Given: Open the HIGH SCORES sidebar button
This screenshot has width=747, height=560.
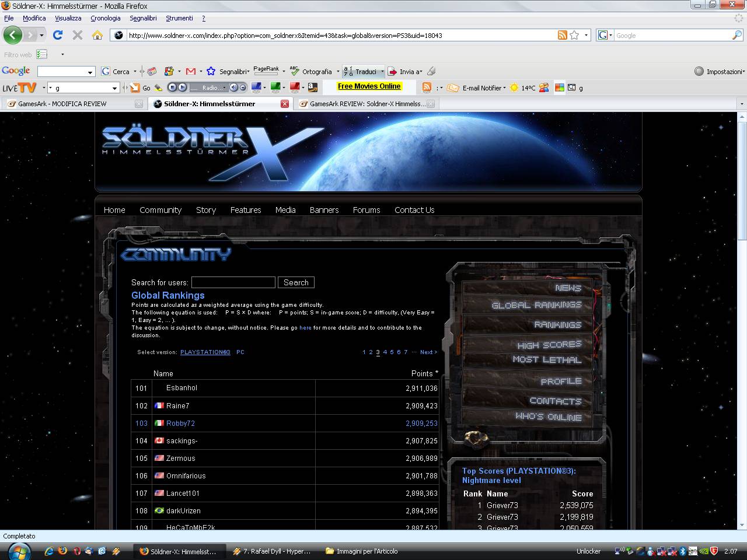Looking at the screenshot, I should (x=549, y=344).
